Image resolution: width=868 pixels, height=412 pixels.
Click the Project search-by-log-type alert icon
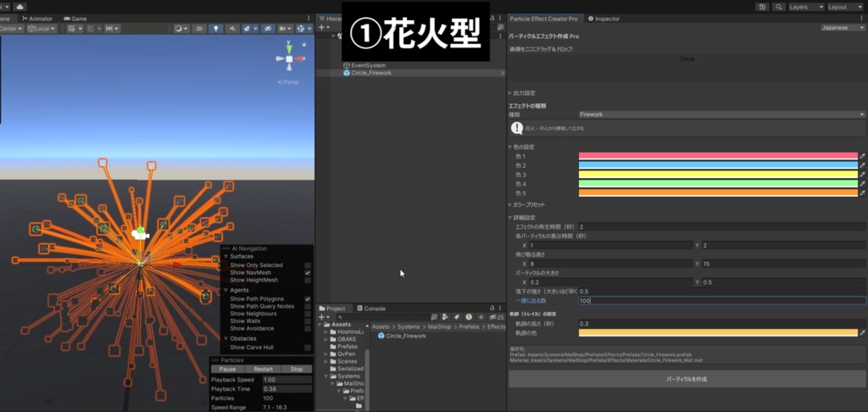469,317
